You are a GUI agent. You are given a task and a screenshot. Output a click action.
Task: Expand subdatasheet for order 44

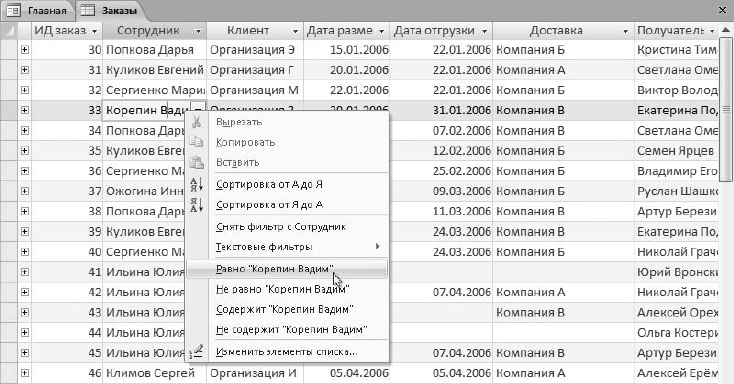pyautogui.click(x=25, y=332)
